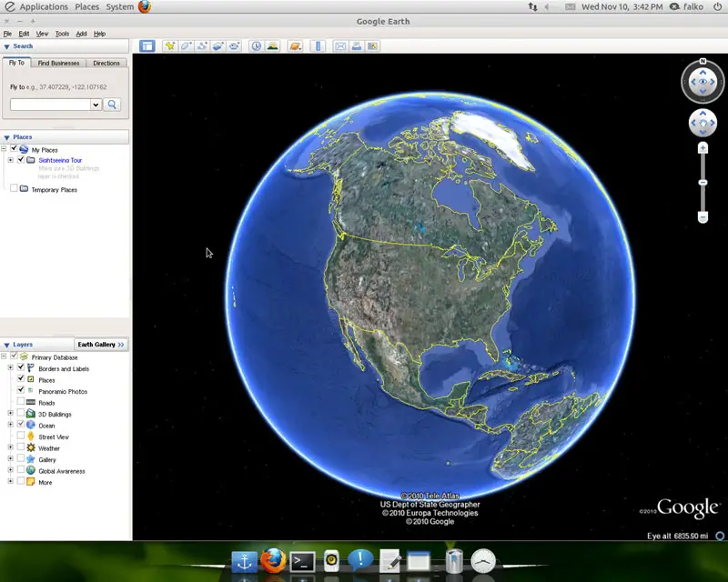Open the Edit menu

[24, 34]
